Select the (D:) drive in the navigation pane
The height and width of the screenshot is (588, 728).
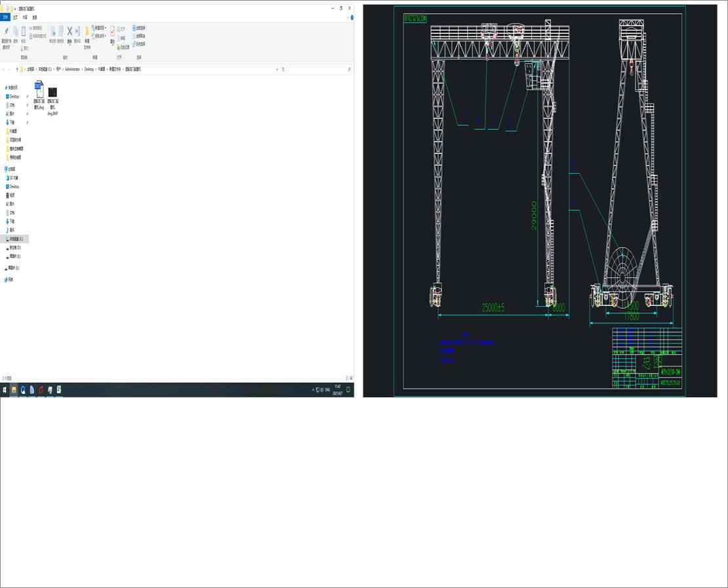14,248
